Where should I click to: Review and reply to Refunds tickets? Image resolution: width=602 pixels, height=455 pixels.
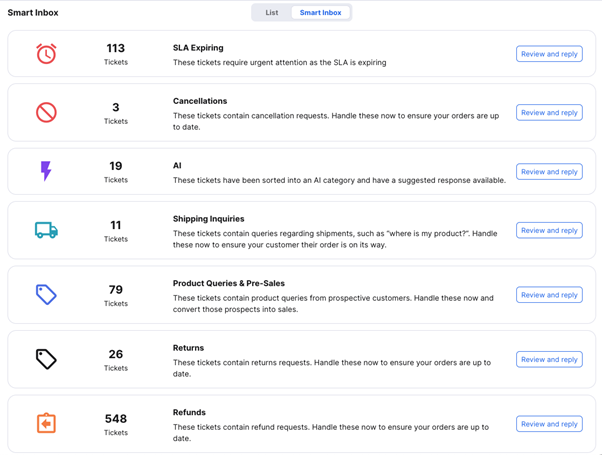click(549, 424)
